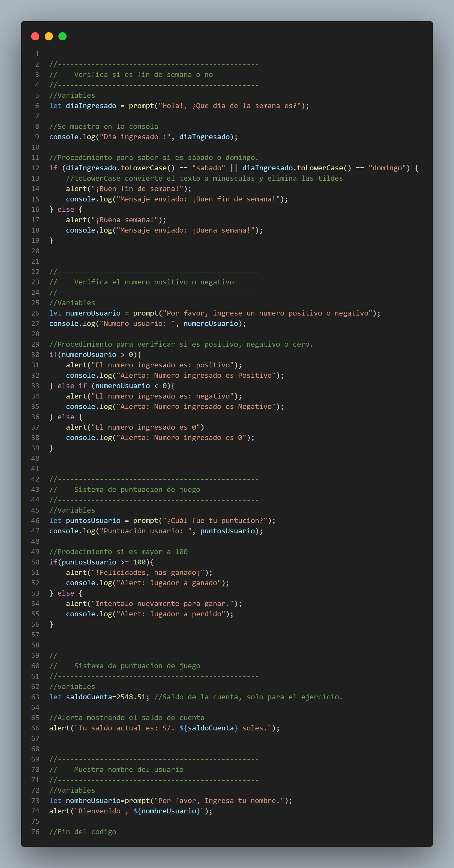Click alert 'El numero ingresado es 0'

(135, 427)
